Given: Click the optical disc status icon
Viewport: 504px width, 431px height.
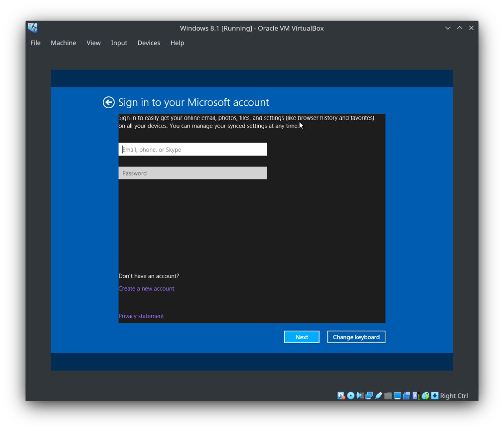Looking at the screenshot, I should tap(350, 396).
